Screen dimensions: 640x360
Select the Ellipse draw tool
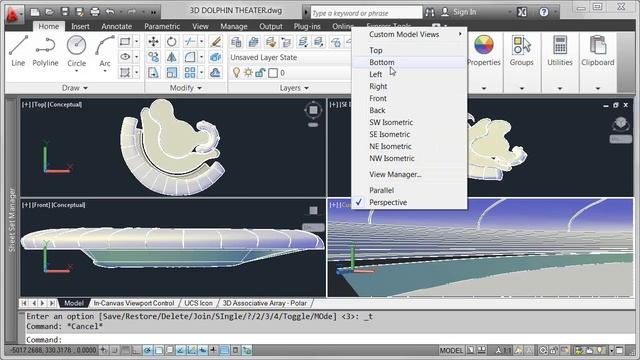coord(125,57)
